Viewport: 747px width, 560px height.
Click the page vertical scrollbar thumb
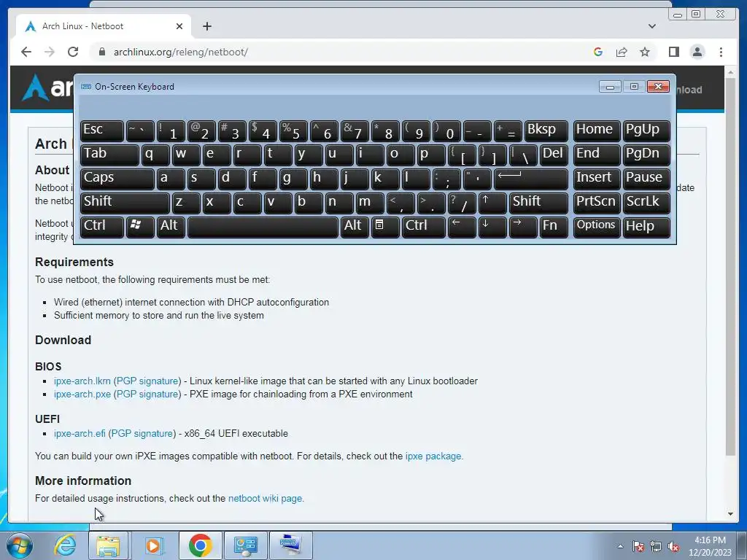pyautogui.click(x=730, y=267)
